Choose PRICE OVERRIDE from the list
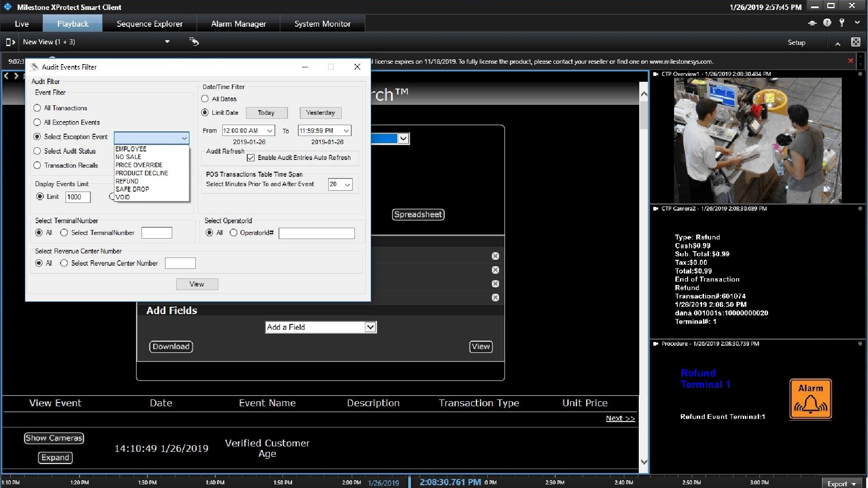Image resolution: width=868 pixels, height=488 pixels. (x=139, y=165)
